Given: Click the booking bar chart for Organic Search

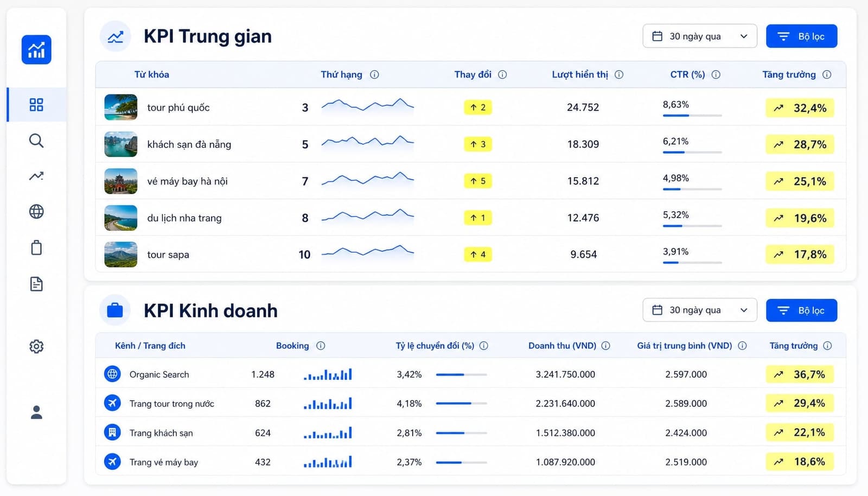Looking at the screenshot, I should (328, 374).
